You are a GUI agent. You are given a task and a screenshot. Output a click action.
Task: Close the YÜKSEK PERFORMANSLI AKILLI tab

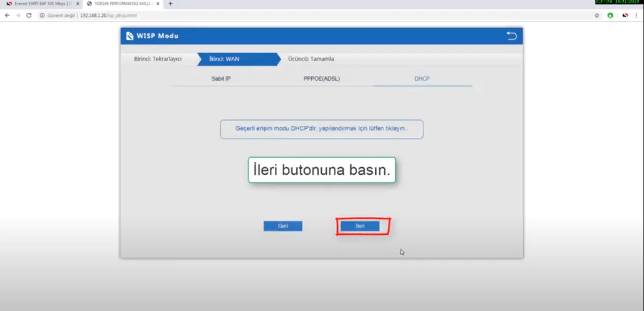(x=158, y=4)
